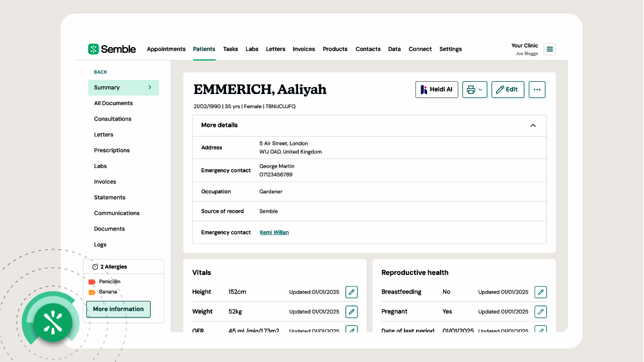Image resolution: width=644 pixels, height=362 pixels.
Task: Open More information on allergies
Action: [x=118, y=309]
